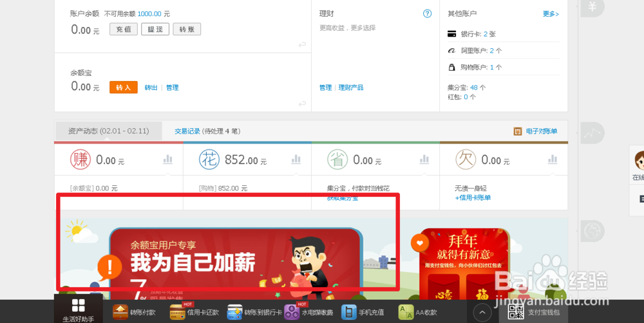Open bar chart icon in 赚 card
This screenshot has height=323, width=644.
(167, 159)
